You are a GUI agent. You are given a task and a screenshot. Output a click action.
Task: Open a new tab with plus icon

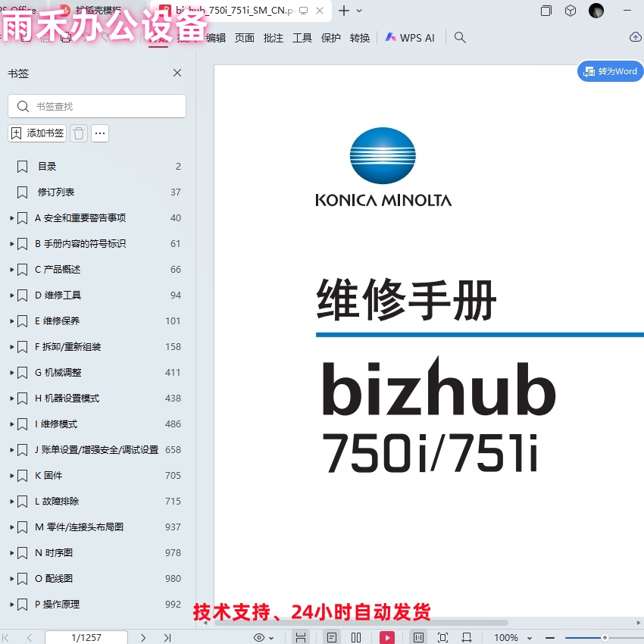pyautogui.click(x=344, y=11)
